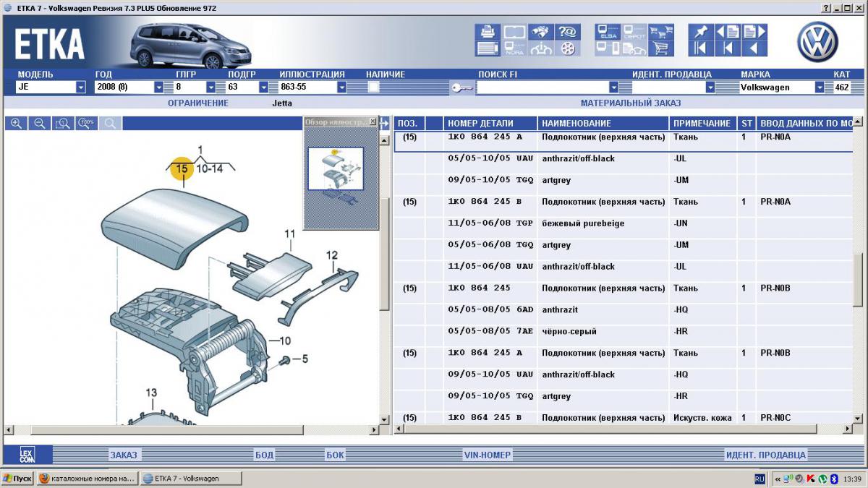Click the ЗАКАЗ button
The height and width of the screenshot is (488, 868).
[123, 455]
